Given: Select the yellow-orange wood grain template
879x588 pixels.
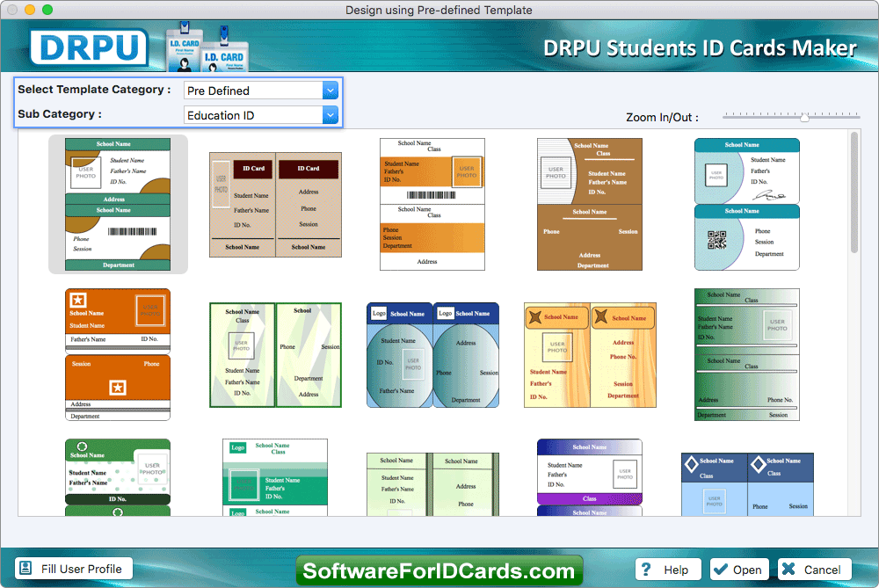Looking at the screenshot, I should pyautogui.click(x=590, y=355).
